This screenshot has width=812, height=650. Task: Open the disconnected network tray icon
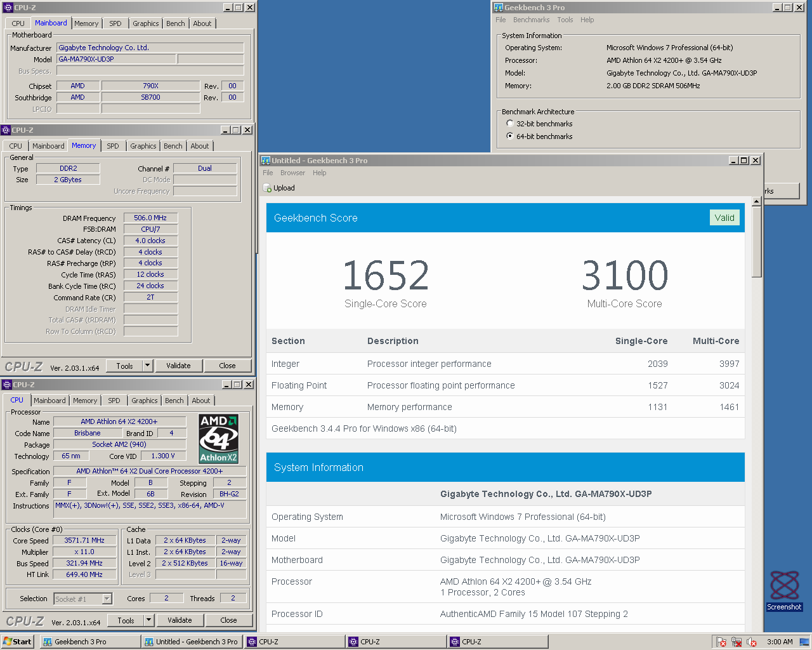(x=737, y=642)
